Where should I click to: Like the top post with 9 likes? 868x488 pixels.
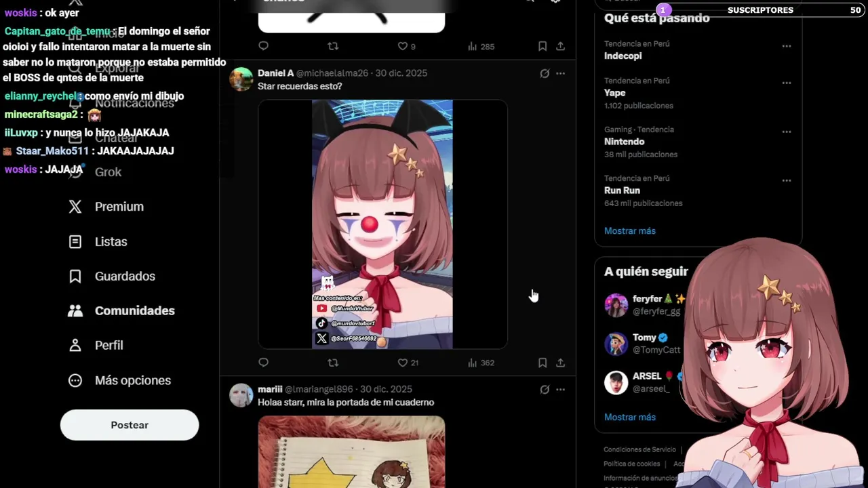(406, 46)
